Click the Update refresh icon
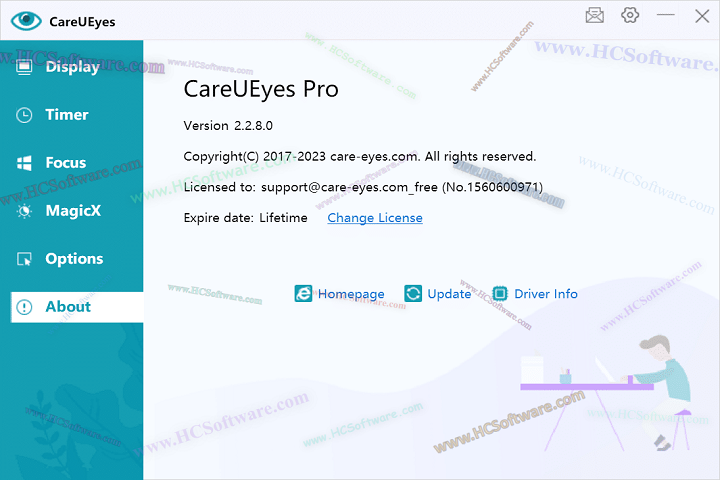The image size is (720, 480). [413, 294]
